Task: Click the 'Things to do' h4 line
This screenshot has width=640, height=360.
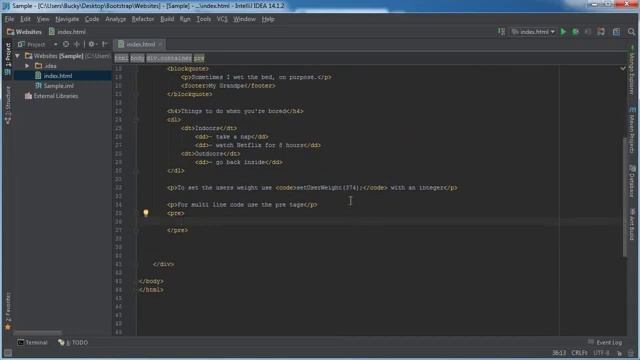Action: tap(235, 111)
